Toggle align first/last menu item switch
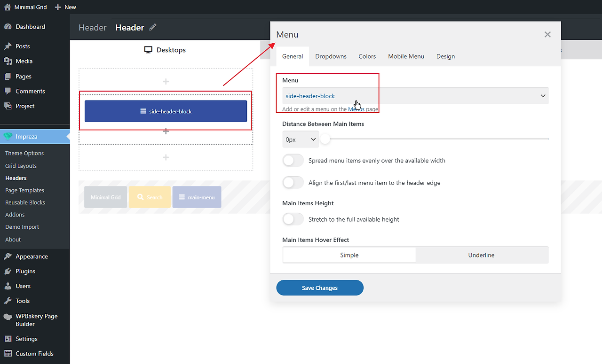 click(293, 183)
